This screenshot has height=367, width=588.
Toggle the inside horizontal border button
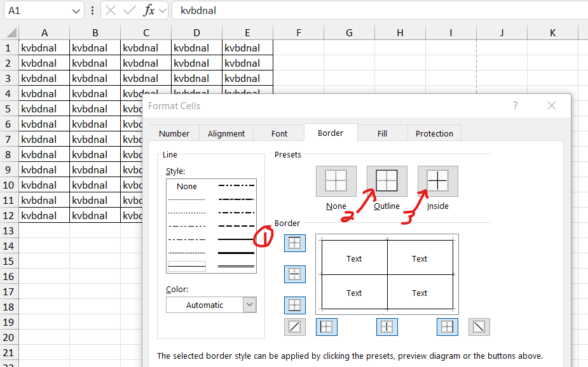295,274
